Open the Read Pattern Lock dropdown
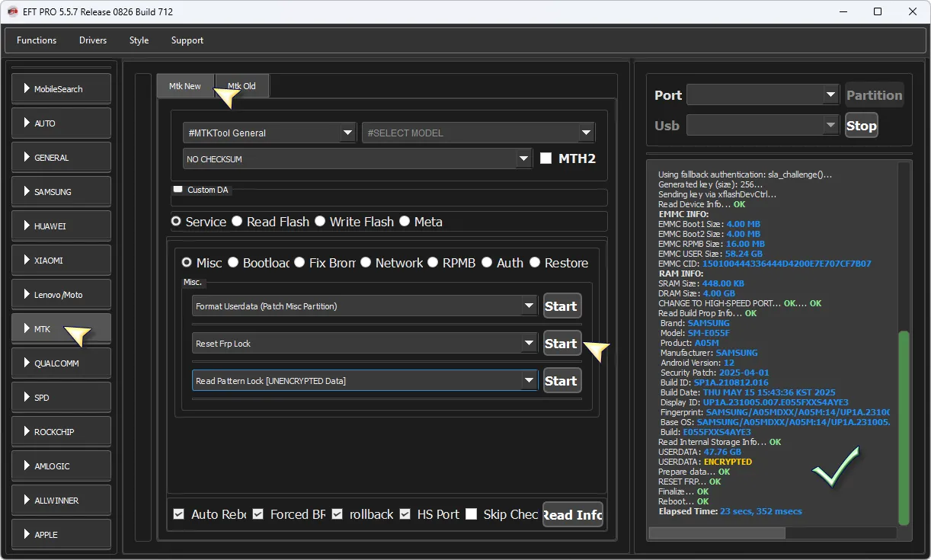The height and width of the screenshot is (560, 931). point(365,380)
